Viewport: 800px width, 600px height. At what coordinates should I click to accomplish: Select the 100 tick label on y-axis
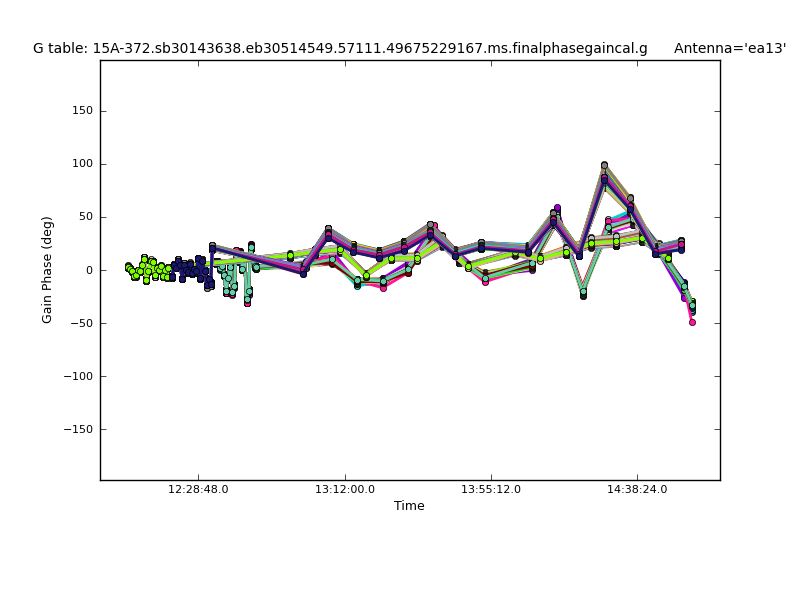click(x=82, y=164)
